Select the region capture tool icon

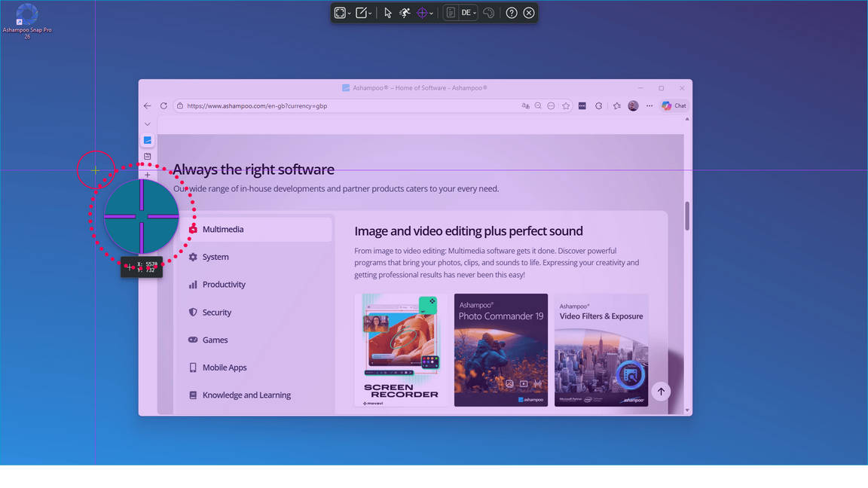click(340, 13)
